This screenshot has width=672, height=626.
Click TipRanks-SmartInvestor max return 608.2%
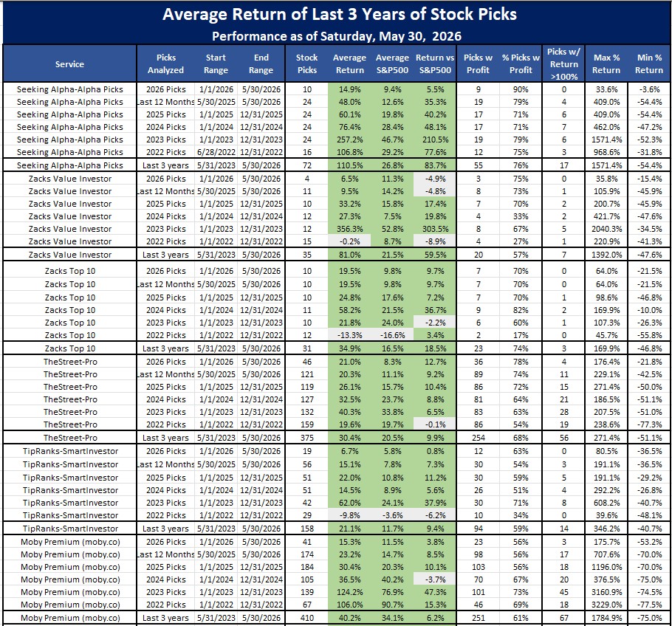tap(606, 503)
